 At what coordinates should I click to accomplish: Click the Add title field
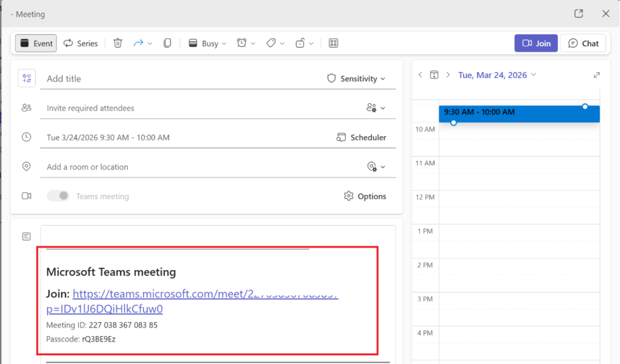click(182, 79)
